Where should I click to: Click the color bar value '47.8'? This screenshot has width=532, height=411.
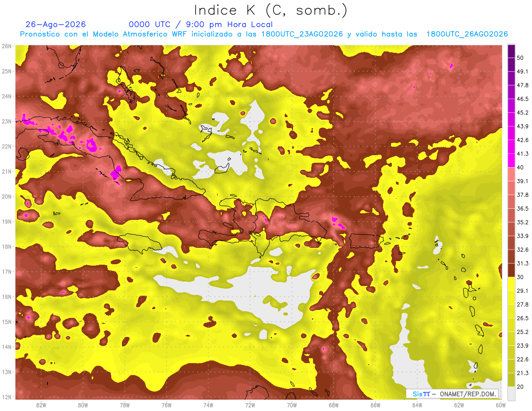click(x=522, y=85)
